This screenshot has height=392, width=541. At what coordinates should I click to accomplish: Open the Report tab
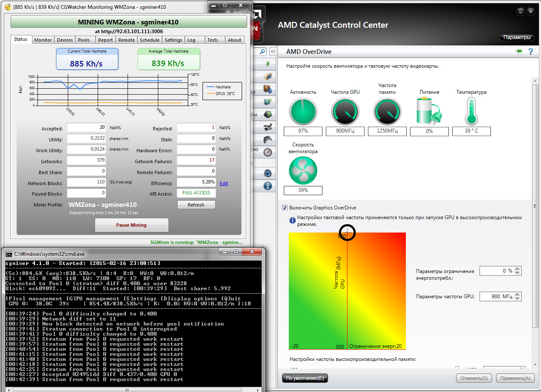click(x=105, y=40)
